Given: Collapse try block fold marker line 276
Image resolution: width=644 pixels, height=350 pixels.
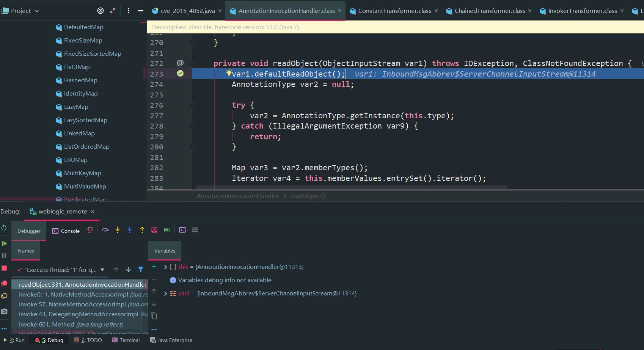Looking at the screenshot, I should point(192,105).
